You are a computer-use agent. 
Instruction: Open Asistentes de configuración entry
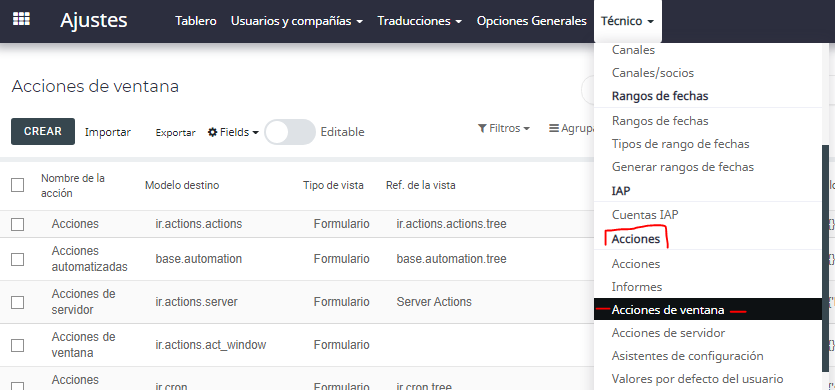click(x=688, y=355)
